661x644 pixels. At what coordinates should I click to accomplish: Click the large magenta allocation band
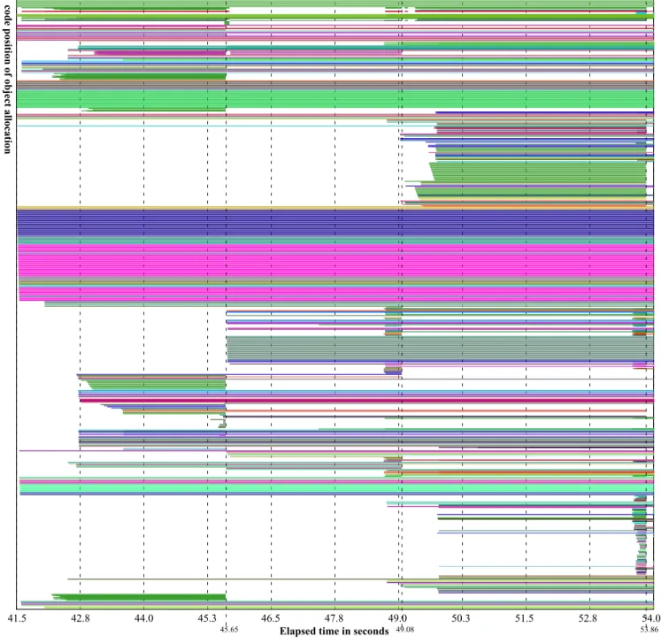point(335,260)
